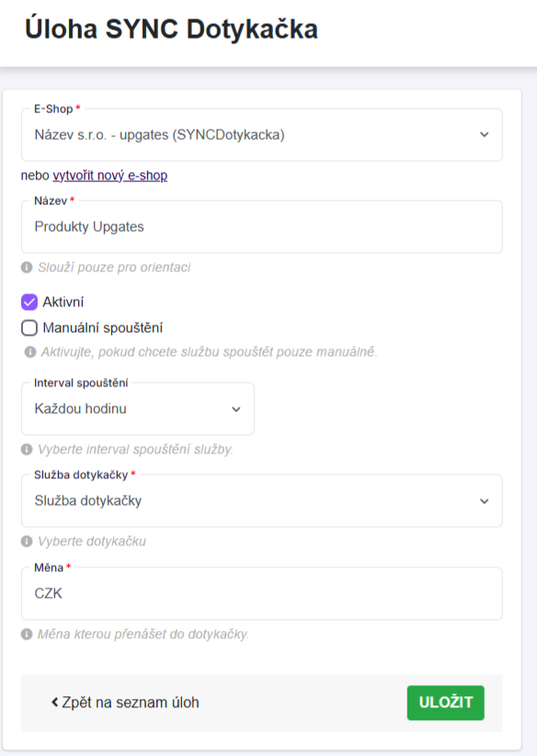Image resolution: width=537 pixels, height=756 pixels.
Task: Click back arrow icon before 'Zpět na seznam úloh'
Action: tap(54, 703)
